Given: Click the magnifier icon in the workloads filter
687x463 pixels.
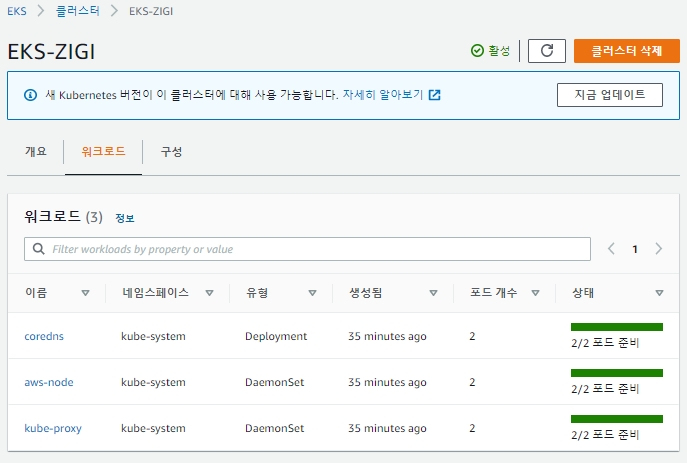Looking at the screenshot, I should coord(39,249).
